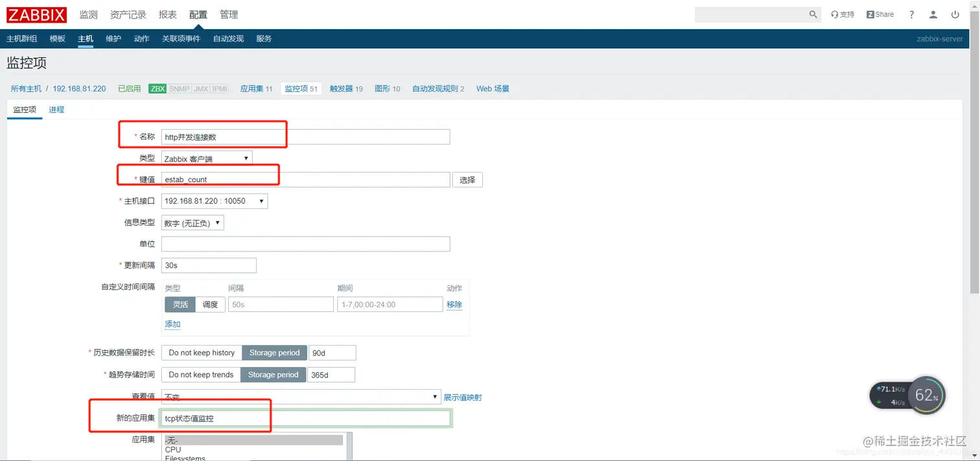Open the help question mark icon

[x=912, y=14]
